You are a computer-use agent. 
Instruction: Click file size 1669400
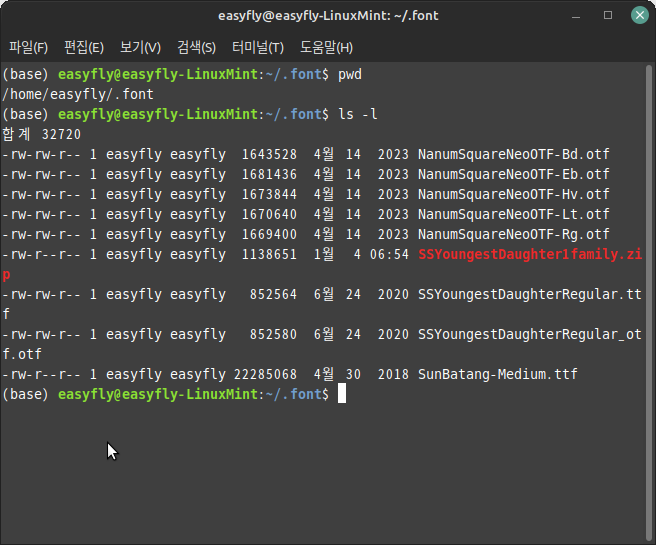[x=269, y=234]
